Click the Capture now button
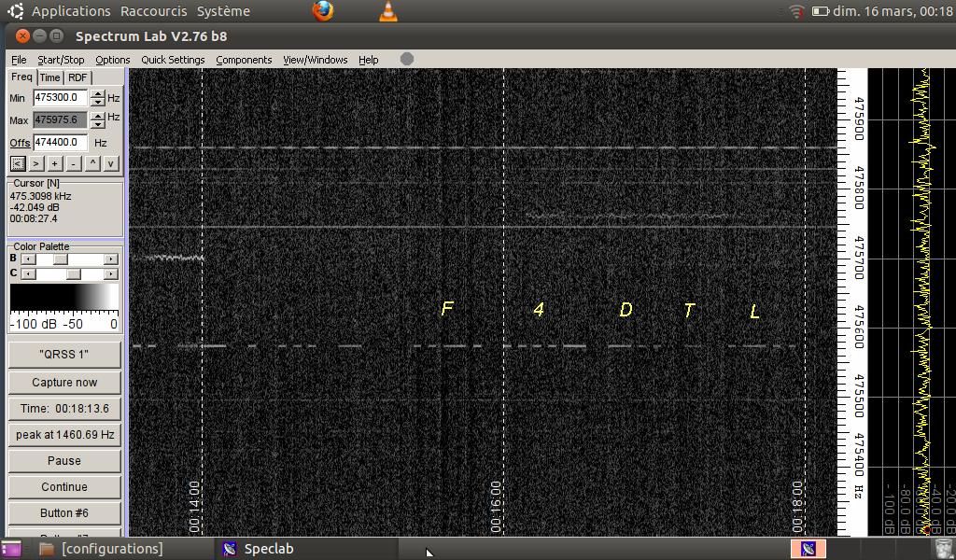 (x=64, y=382)
